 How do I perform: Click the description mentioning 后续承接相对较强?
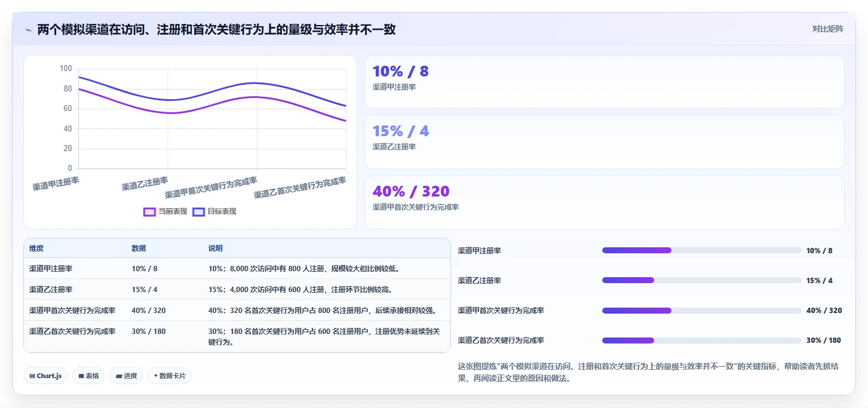coord(323,311)
